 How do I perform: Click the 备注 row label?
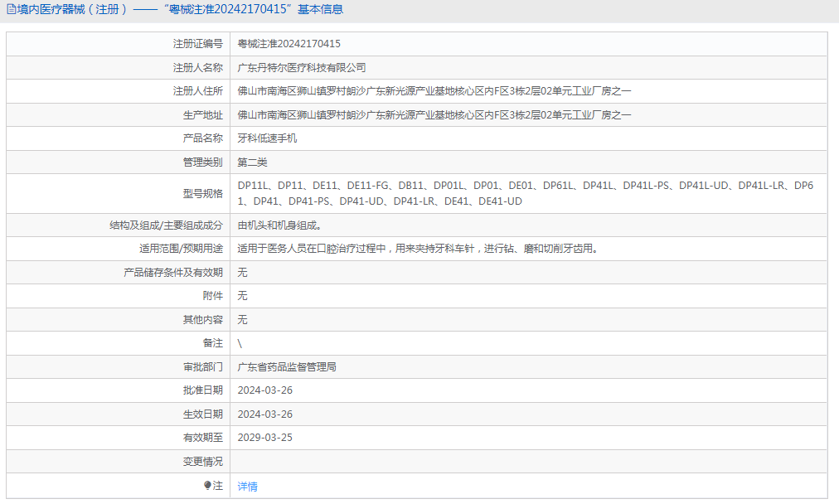[x=213, y=342]
